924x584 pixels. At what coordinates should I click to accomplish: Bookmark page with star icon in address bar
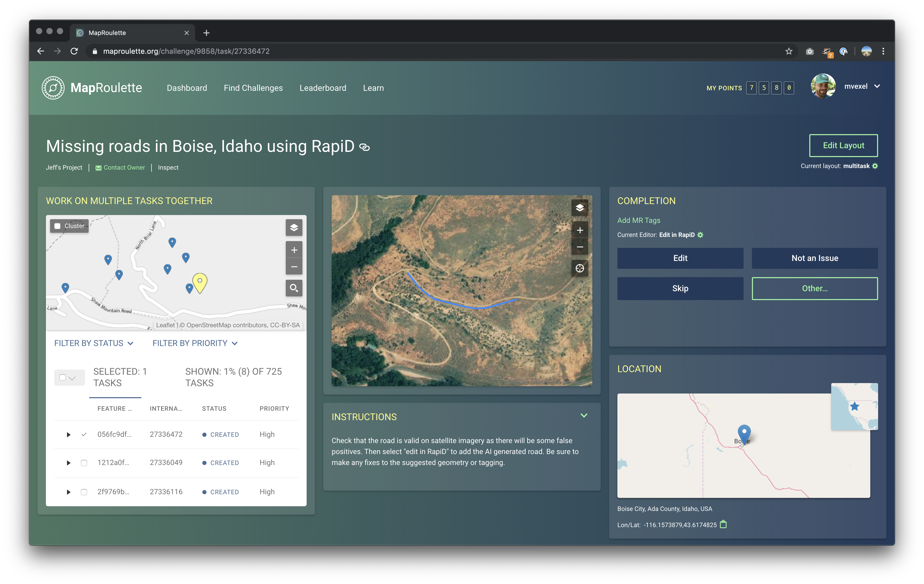[788, 51]
